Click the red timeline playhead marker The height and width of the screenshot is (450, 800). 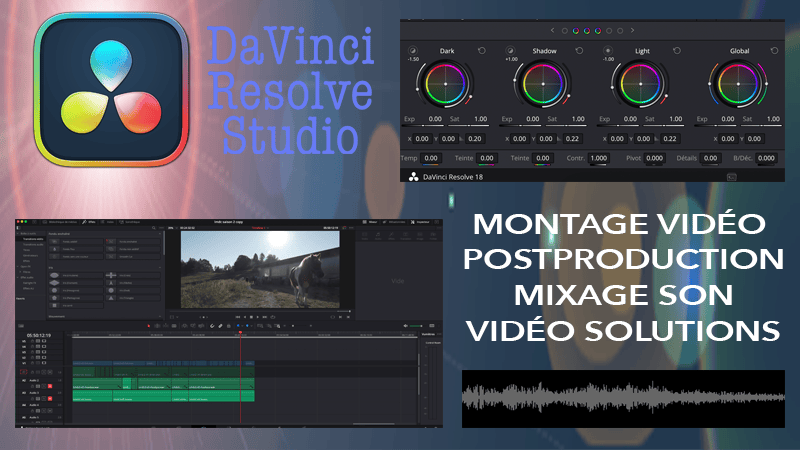pos(240,332)
